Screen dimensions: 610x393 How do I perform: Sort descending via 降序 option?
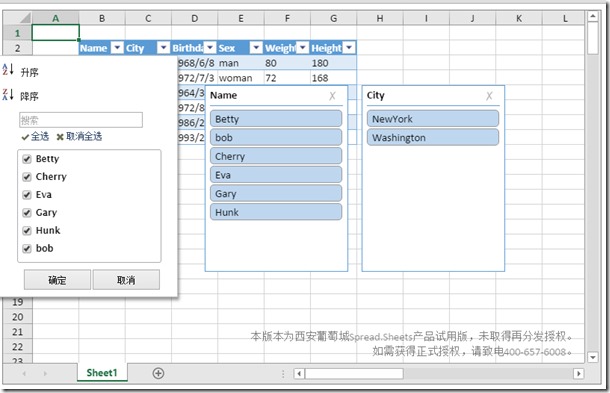pos(29,96)
